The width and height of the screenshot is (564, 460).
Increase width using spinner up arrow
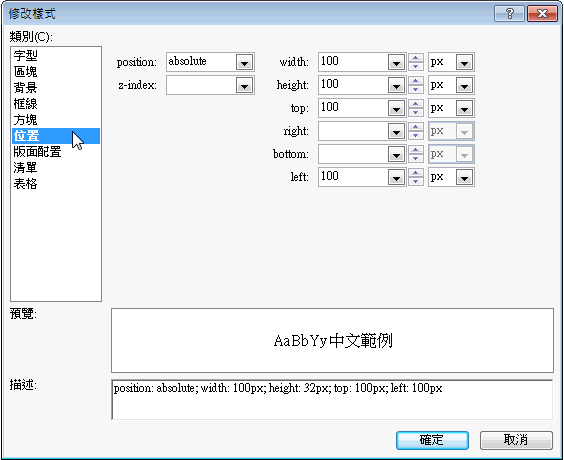[416, 58]
